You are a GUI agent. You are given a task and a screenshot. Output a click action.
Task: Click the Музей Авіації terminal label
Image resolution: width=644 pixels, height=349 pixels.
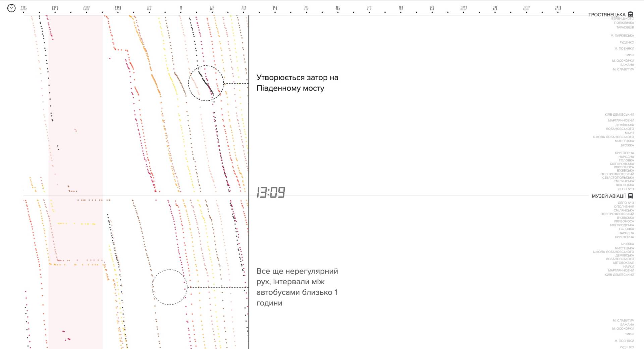(x=608, y=196)
